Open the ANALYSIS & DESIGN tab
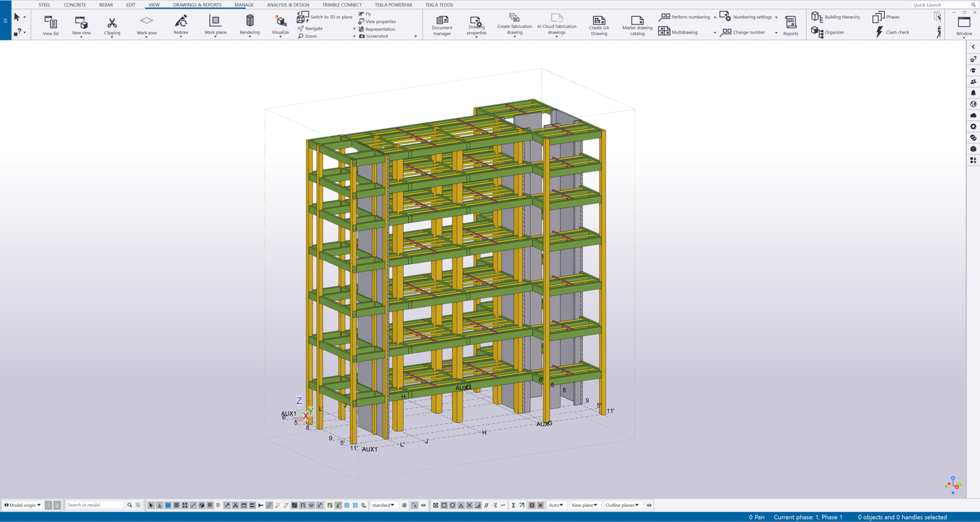Viewport: 980px width, 522px height. [288, 5]
